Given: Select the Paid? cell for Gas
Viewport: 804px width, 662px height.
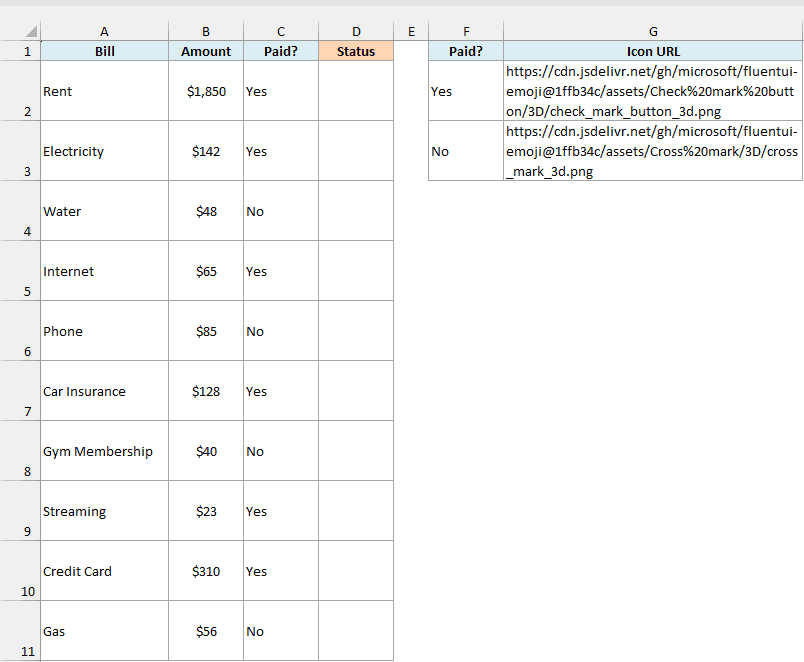Looking at the screenshot, I should [281, 631].
